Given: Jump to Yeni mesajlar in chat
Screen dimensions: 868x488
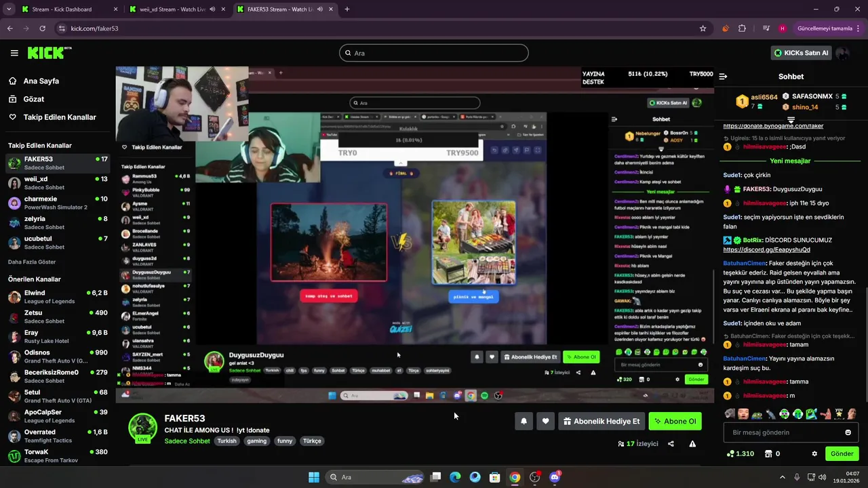Looking at the screenshot, I should pos(790,161).
